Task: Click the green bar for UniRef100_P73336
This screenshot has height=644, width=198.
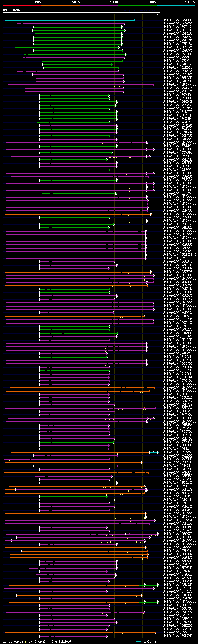Action: coord(79,180)
